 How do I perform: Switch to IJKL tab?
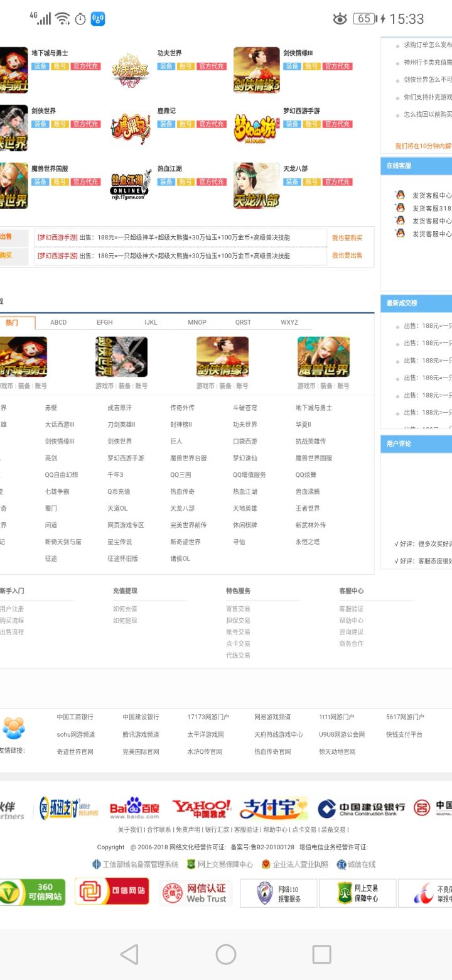click(151, 322)
